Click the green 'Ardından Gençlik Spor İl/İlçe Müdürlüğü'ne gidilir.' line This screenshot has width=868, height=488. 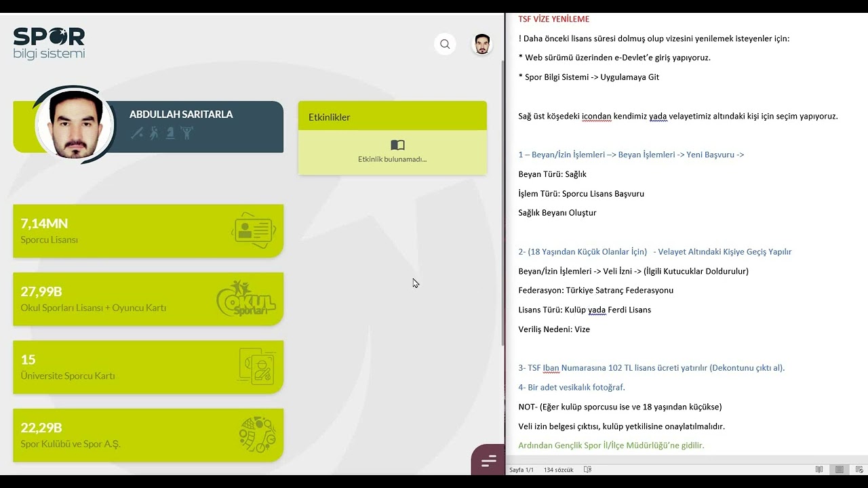(611, 445)
